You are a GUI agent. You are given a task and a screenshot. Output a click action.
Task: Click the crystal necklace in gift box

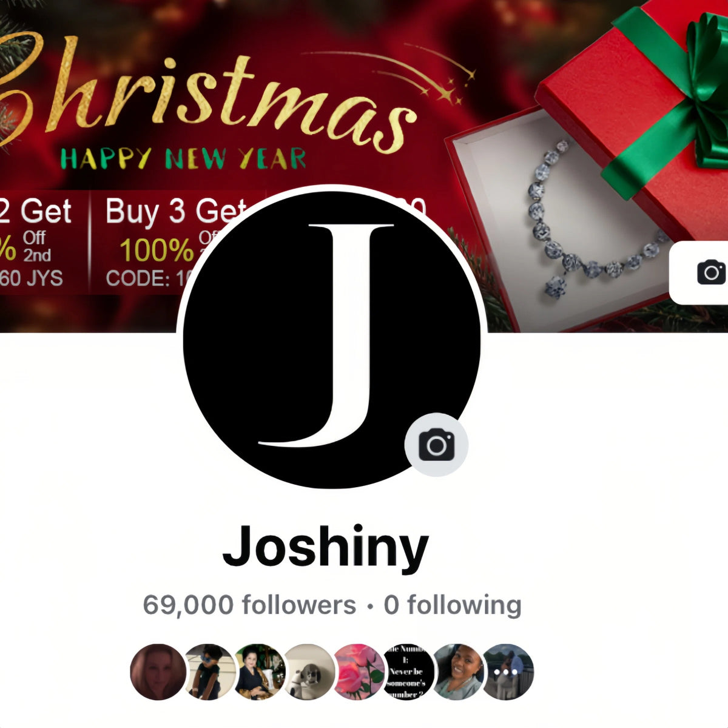tap(582, 224)
